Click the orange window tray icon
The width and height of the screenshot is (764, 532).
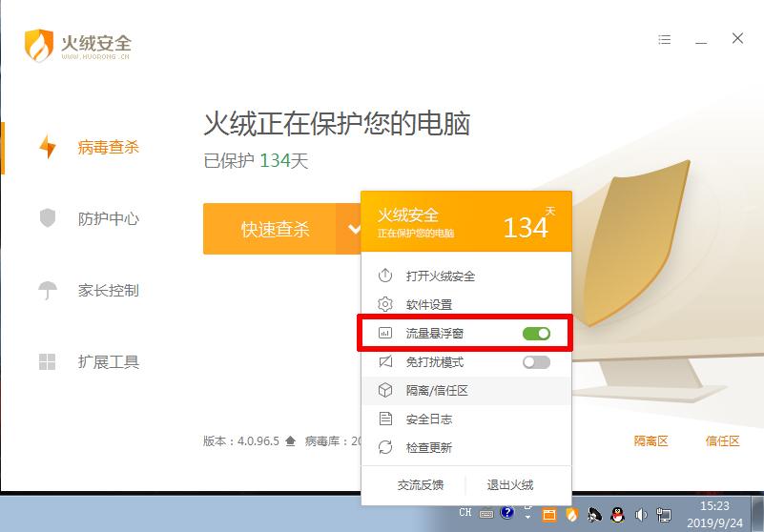pyautogui.click(x=549, y=515)
